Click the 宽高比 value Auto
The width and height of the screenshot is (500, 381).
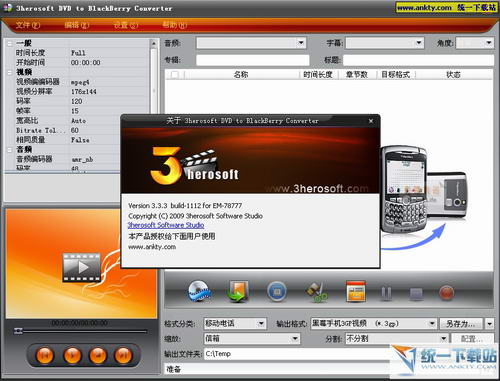78,121
